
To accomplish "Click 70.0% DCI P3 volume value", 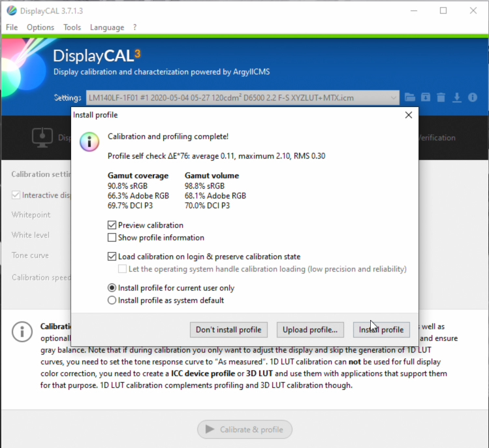I will (208, 206).
